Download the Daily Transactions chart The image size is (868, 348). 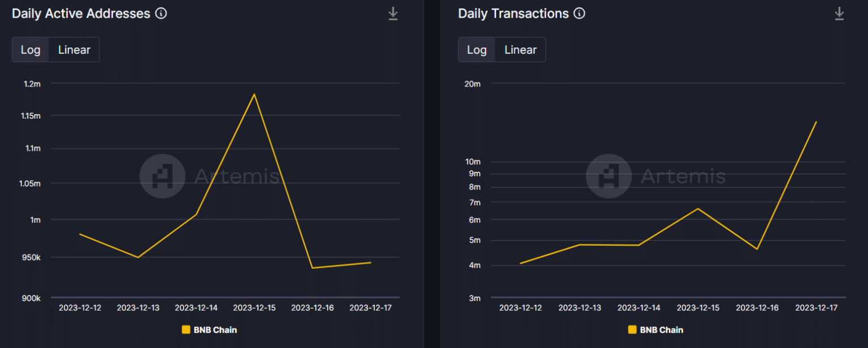(x=840, y=14)
